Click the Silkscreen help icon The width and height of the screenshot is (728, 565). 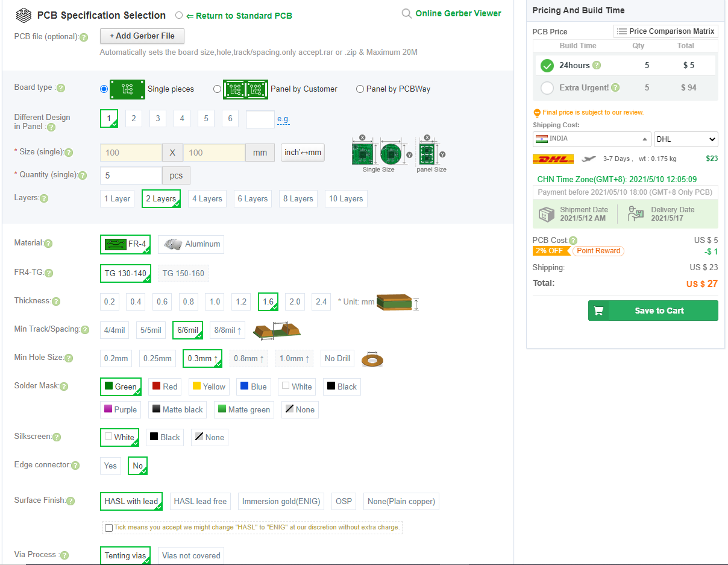tap(57, 437)
